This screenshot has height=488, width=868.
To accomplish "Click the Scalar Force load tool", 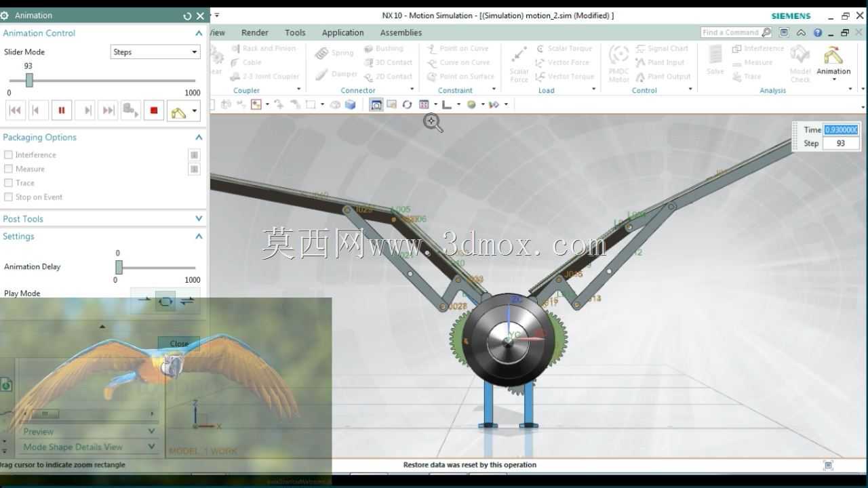I will point(519,64).
